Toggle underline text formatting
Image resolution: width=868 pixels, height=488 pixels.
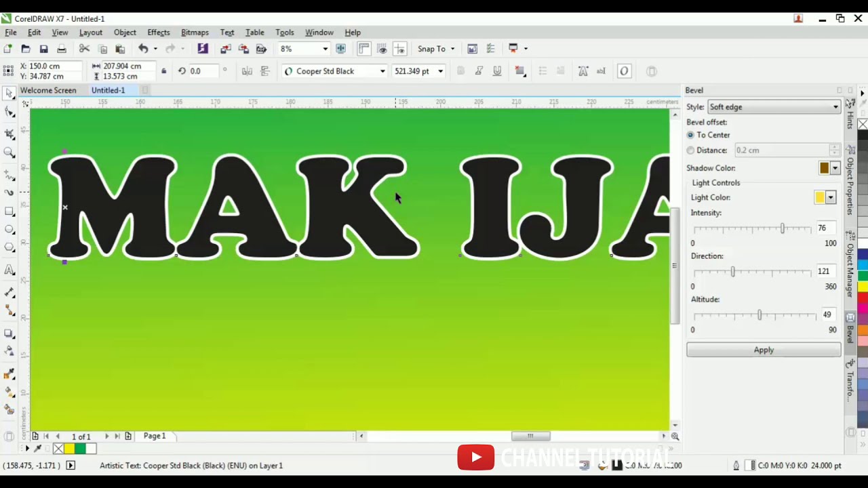pos(497,71)
